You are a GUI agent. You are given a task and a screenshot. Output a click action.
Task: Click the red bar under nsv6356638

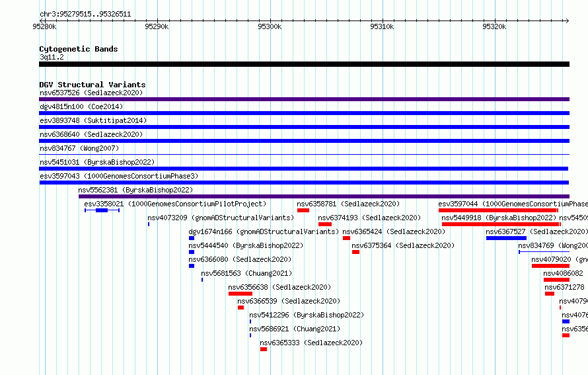click(x=240, y=294)
